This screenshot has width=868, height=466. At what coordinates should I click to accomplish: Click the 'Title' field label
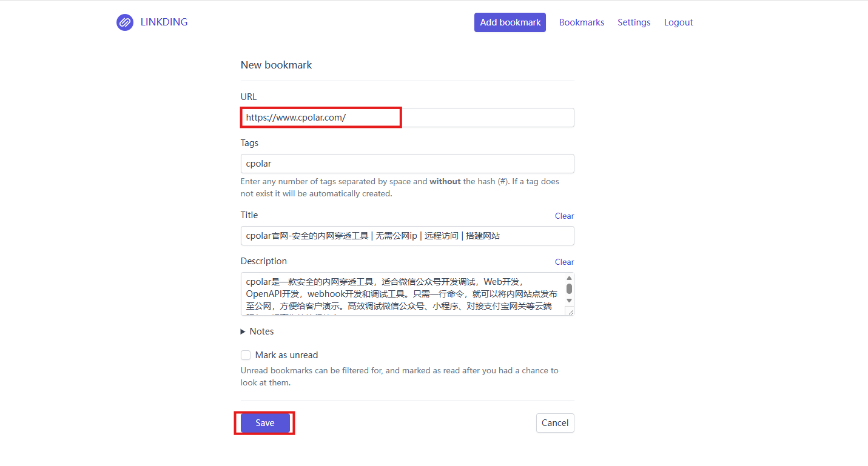[249, 215]
